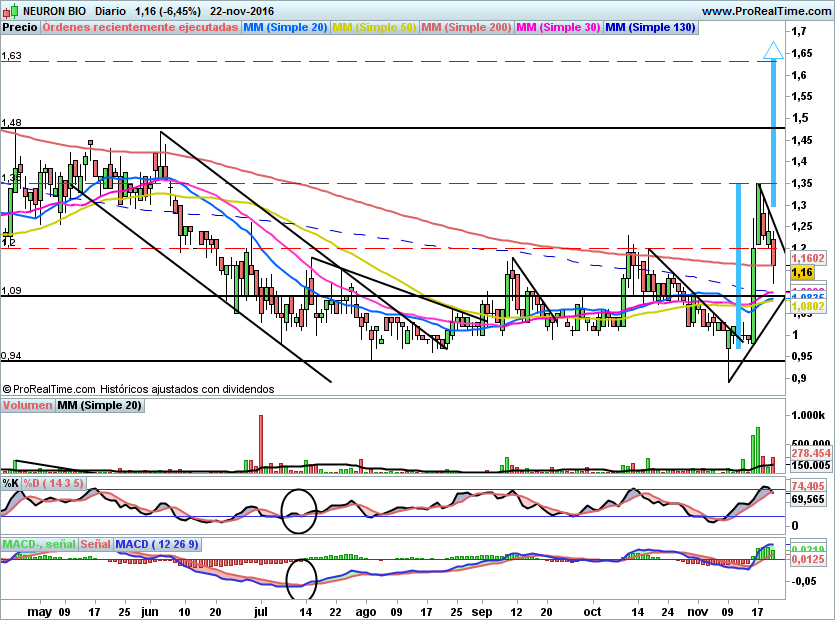Click the ellipse marker on the stochastic panel
The image size is (835, 620).
tap(300, 510)
